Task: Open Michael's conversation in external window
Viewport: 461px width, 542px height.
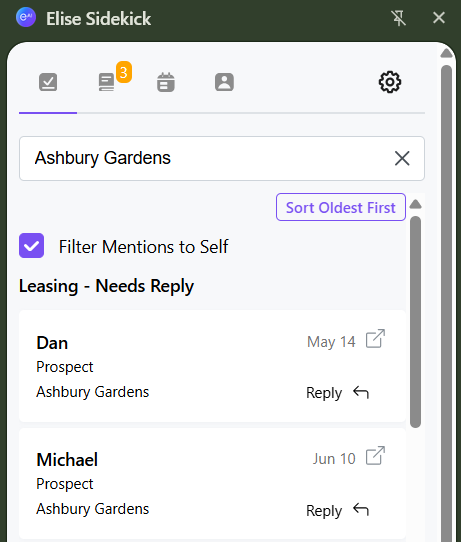Action: 375,456
